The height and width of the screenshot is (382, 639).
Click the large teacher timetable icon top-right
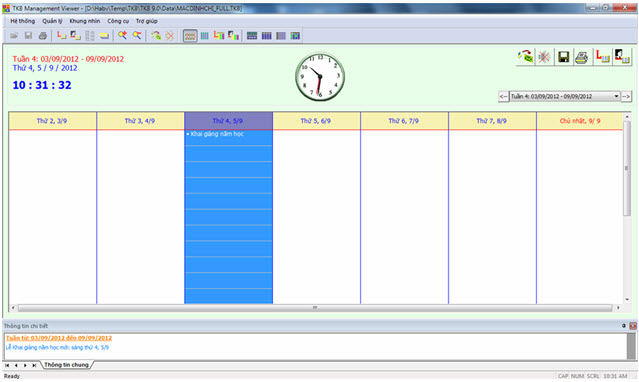click(x=622, y=57)
